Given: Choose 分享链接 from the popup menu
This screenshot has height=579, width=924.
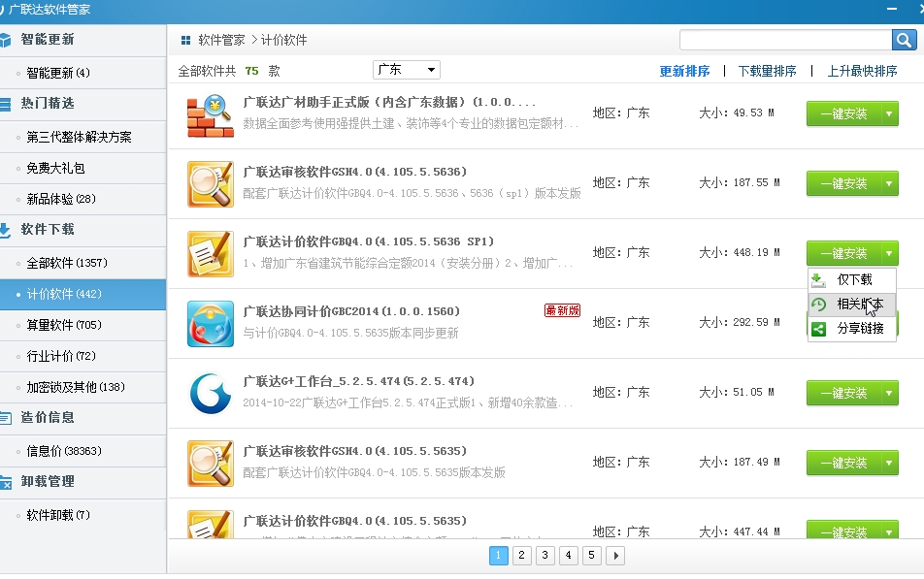Looking at the screenshot, I should [x=852, y=329].
